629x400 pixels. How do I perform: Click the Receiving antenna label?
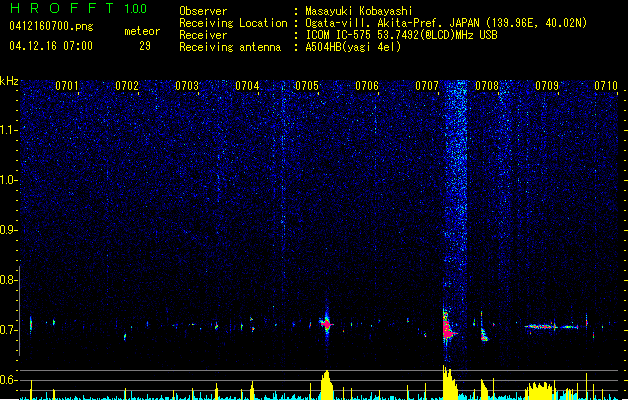[x=230, y=47]
